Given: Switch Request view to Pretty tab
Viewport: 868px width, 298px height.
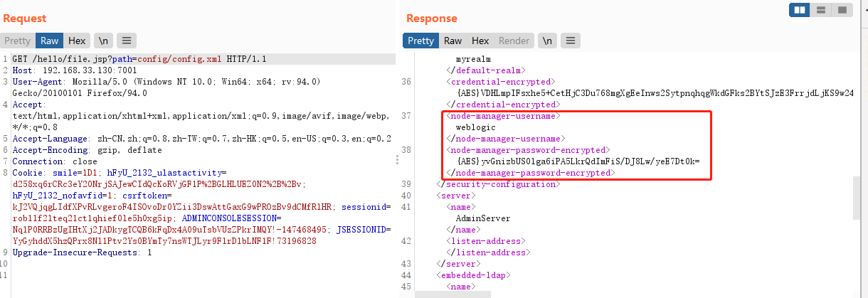Looking at the screenshot, I should tap(18, 41).
